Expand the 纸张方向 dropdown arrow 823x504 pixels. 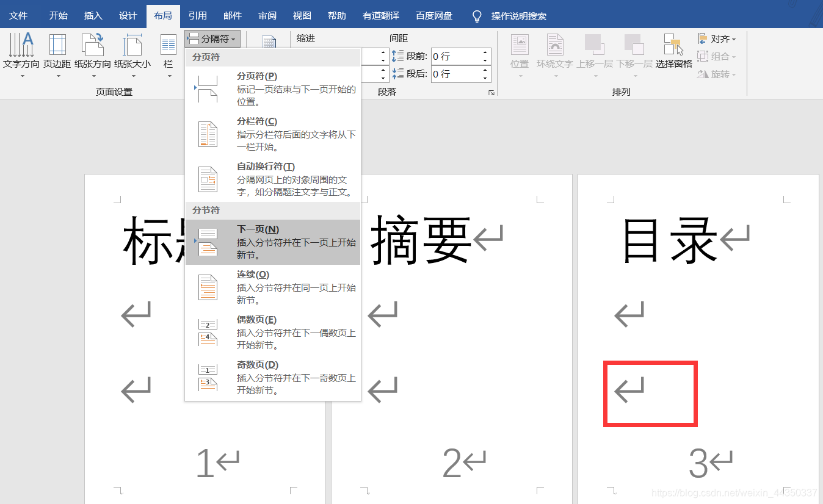point(94,76)
